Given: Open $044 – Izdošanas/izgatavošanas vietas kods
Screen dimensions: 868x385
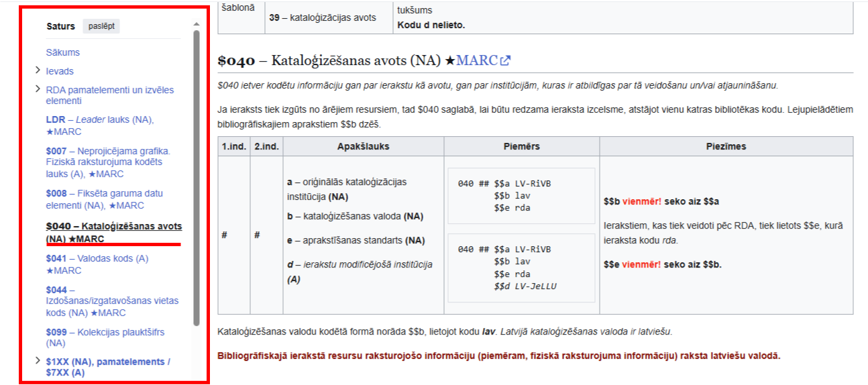Looking at the screenshot, I should (x=111, y=301).
